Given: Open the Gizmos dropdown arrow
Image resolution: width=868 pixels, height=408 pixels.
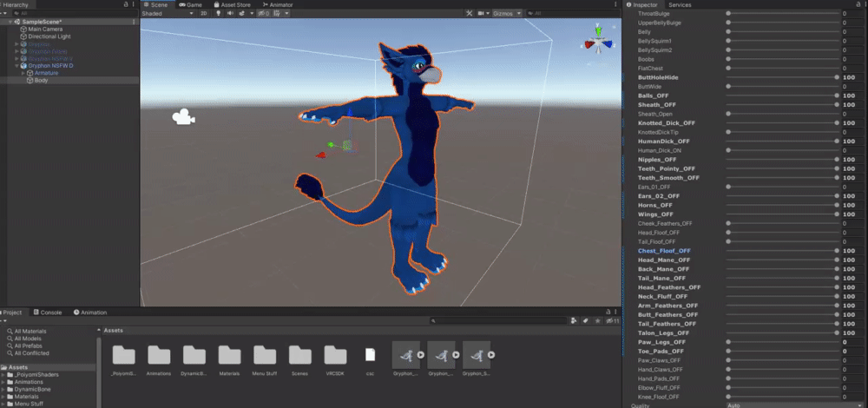Looking at the screenshot, I should click(x=519, y=13).
